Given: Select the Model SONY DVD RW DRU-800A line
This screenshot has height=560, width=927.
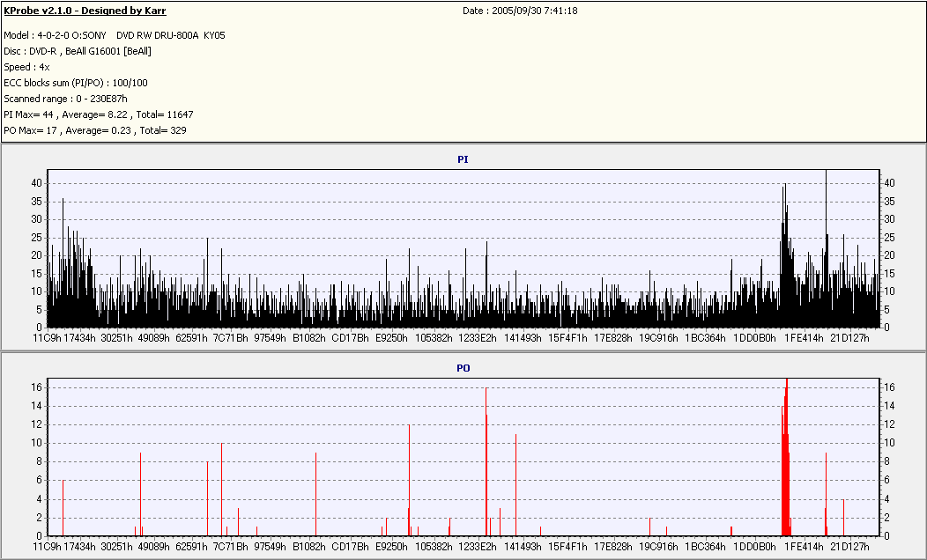Looking at the screenshot, I should [115, 35].
